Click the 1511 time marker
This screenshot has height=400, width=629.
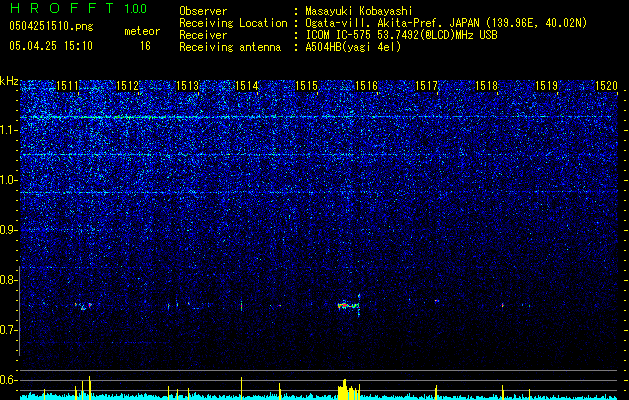coord(68,85)
